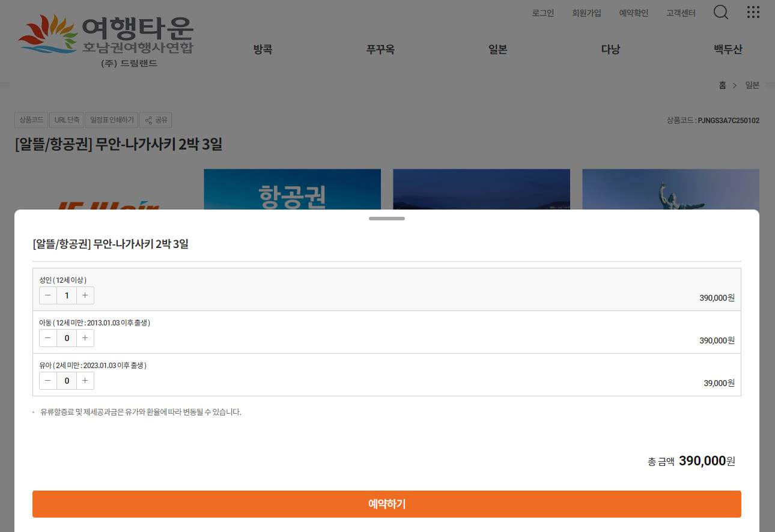Open the 일본 menu
Image resolution: width=775 pixels, height=532 pixels.
point(497,50)
